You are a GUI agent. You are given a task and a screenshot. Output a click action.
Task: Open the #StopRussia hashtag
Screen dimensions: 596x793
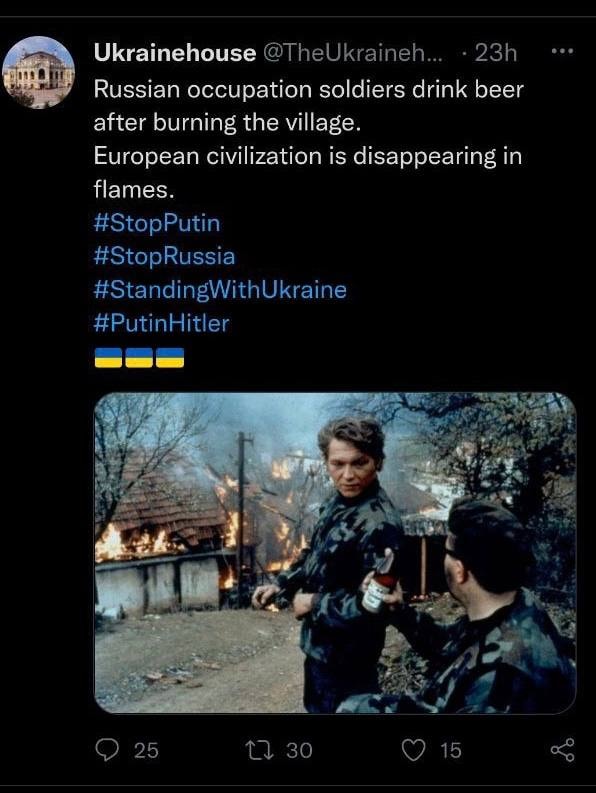pyautogui.click(x=164, y=256)
